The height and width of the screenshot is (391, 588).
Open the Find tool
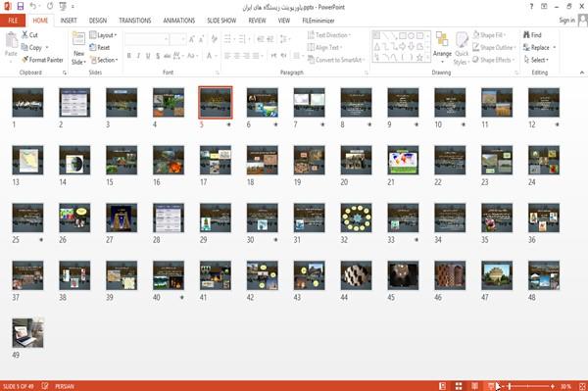(x=533, y=35)
